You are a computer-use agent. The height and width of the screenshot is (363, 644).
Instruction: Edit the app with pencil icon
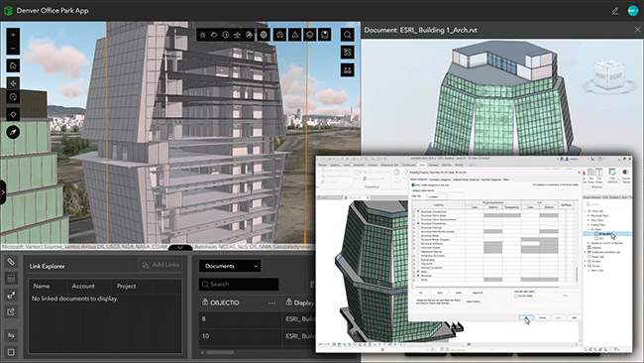coord(615,11)
